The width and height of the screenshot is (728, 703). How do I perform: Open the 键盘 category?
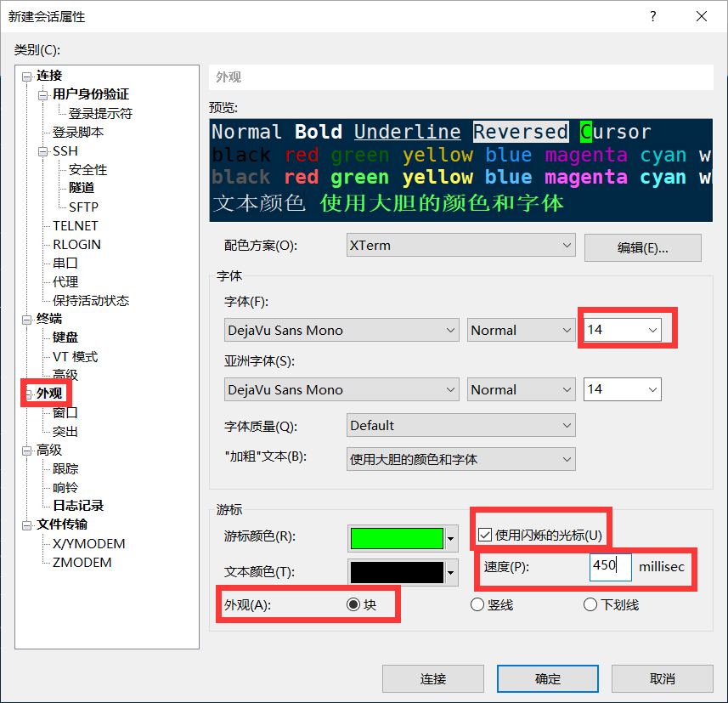[x=65, y=337]
